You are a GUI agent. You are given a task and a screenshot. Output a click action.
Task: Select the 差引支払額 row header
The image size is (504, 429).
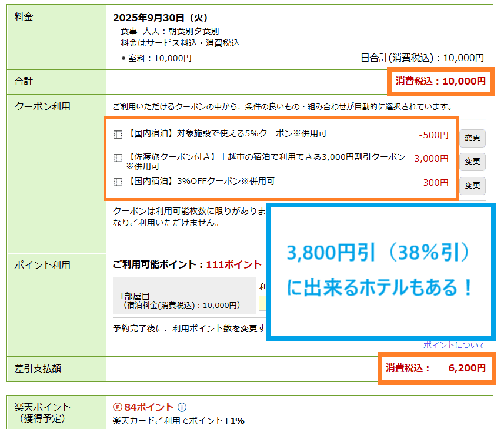[x=38, y=368]
